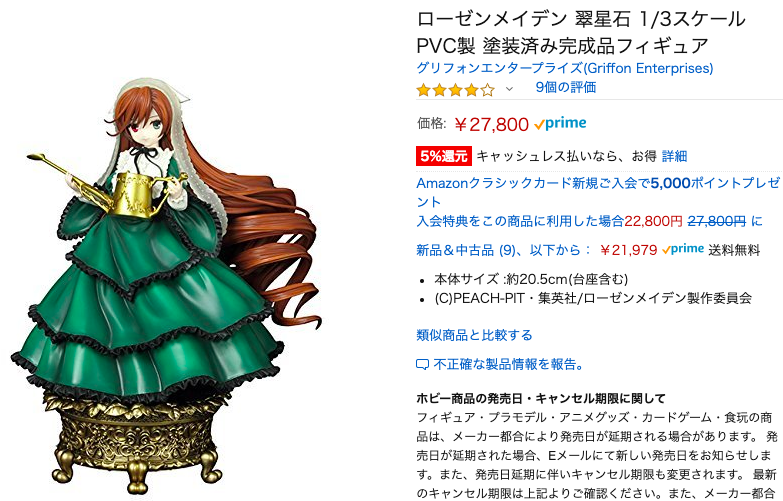Visit the Griffon Enterprises brand link
Image resolution: width=783 pixels, height=501 pixels.
pos(565,68)
